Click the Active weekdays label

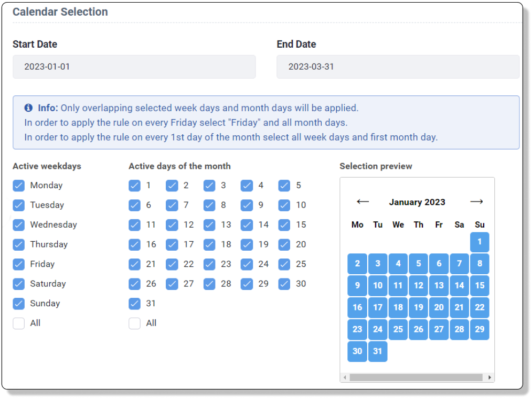pos(47,166)
